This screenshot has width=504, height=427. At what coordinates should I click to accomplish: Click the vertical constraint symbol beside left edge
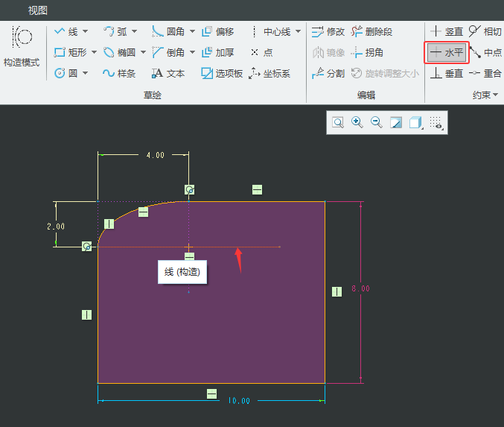[x=86, y=314]
